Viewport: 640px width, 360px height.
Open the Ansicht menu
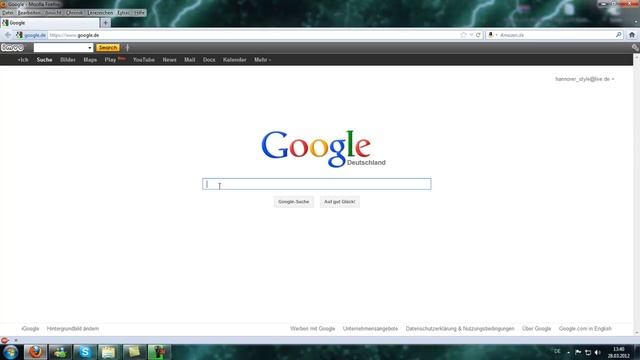53,13
